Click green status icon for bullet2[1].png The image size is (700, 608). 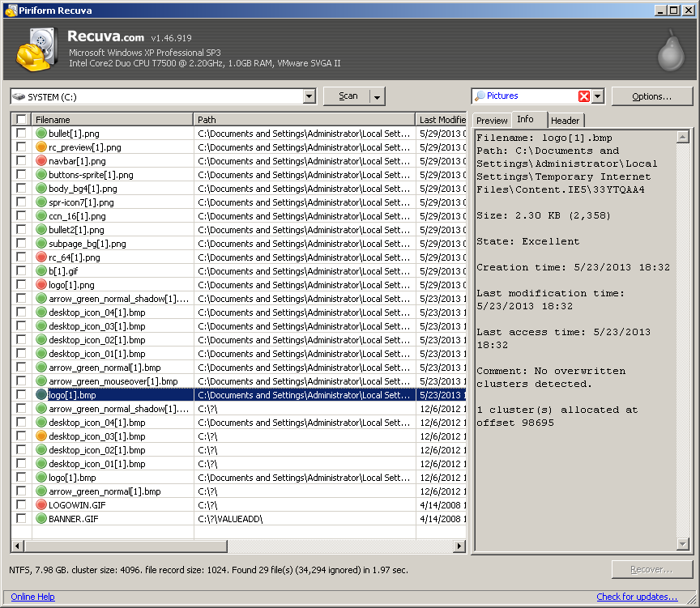[41, 230]
